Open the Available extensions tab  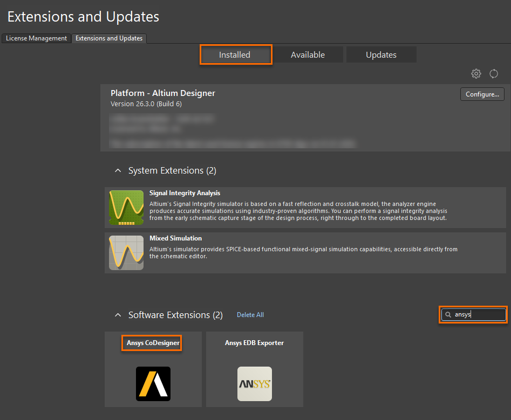coord(308,54)
